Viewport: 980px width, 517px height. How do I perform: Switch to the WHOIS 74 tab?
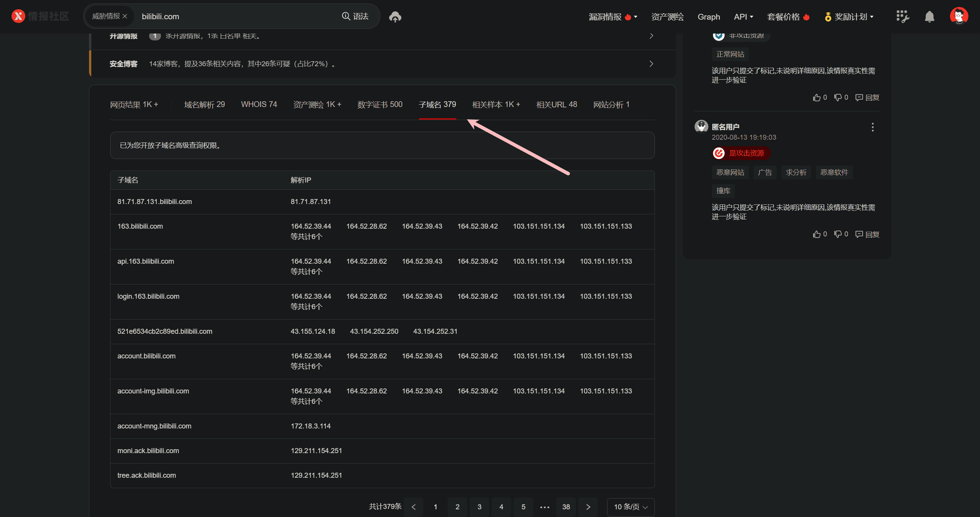coord(259,104)
